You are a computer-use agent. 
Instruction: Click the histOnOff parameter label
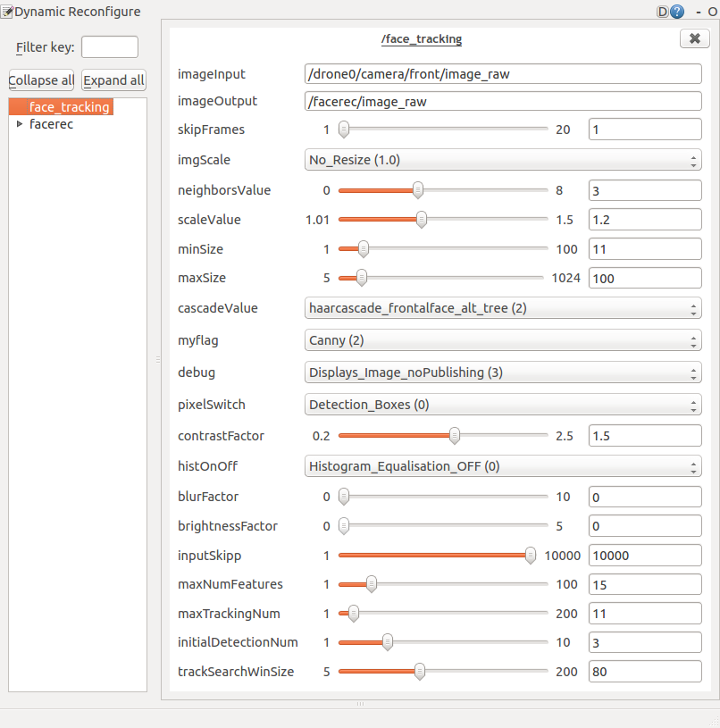click(x=207, y=466)
